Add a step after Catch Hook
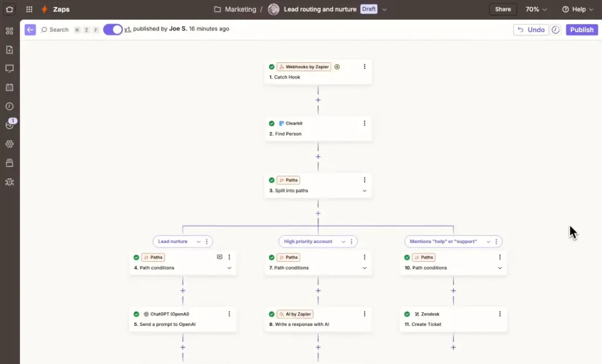 pos(318,100)
